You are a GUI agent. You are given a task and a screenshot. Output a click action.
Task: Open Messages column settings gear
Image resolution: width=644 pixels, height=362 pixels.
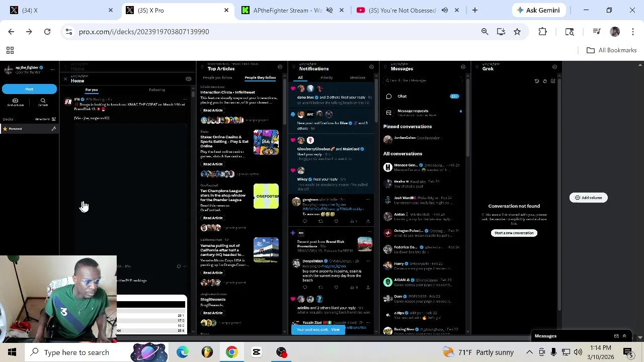tap(463, 67)
